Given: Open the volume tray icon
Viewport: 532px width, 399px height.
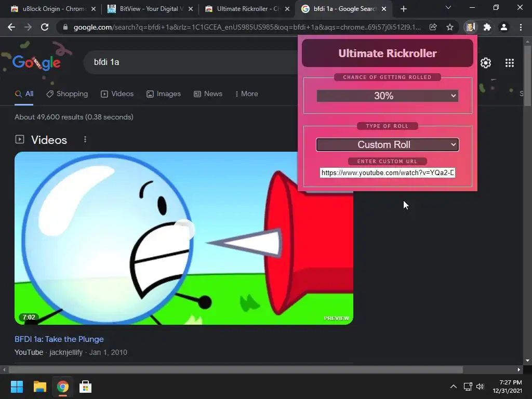Looking at the screenshot, I should (480, 387).
